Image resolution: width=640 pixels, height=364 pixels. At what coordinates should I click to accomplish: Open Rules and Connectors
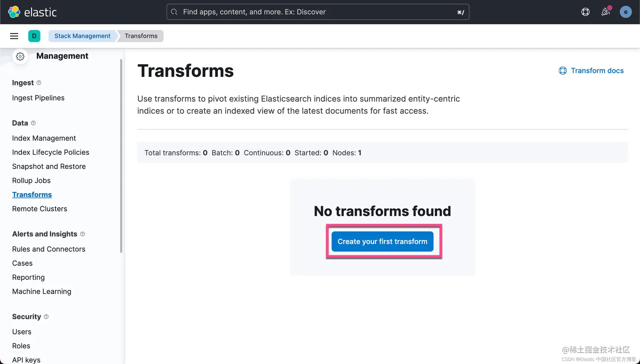pyautogui.click(x=49, y=249)
